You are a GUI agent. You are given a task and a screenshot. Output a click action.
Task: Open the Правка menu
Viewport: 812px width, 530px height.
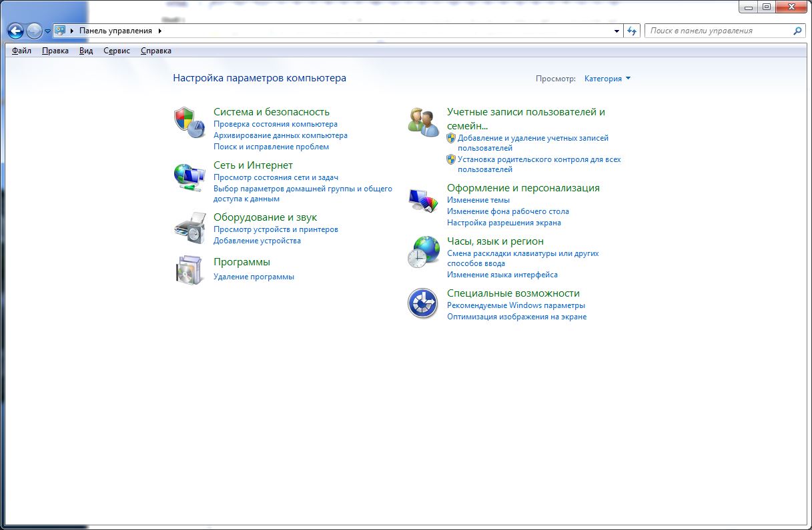[55, 51]
